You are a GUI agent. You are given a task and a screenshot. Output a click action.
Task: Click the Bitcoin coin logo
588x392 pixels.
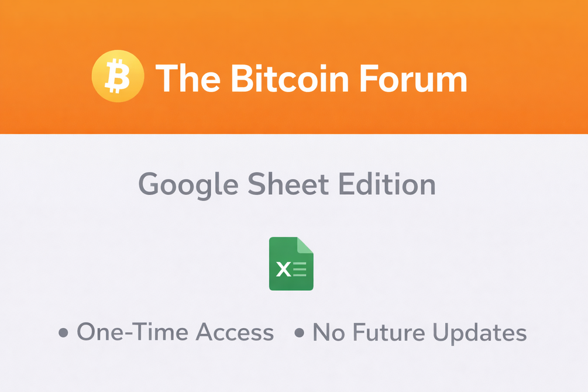pyautogui.click(x=118, y=76)
